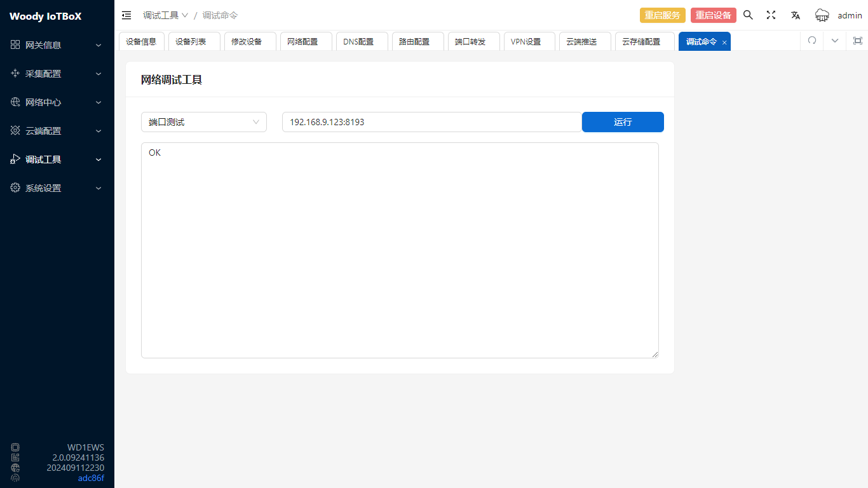This screenshot has height=488, width=868.
Task: Open the tab list dropdown arrow
Action: click(x=835, y=41)
